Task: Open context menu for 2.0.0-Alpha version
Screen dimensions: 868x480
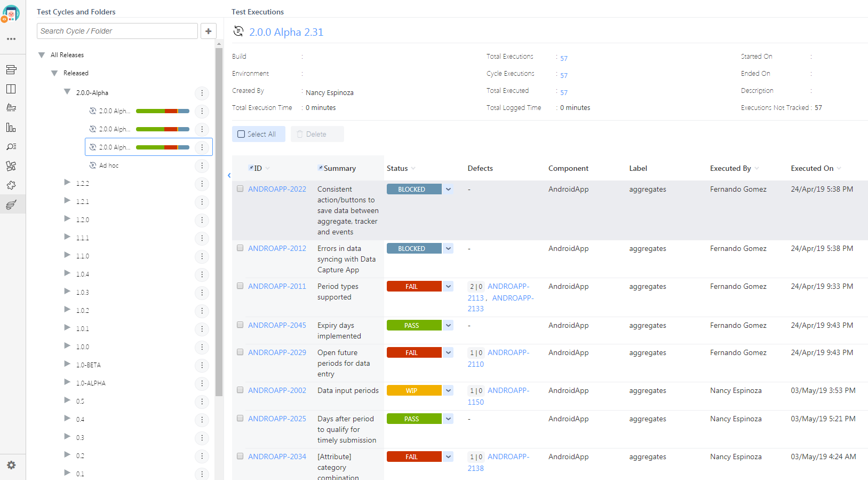Action: point(202,93)
